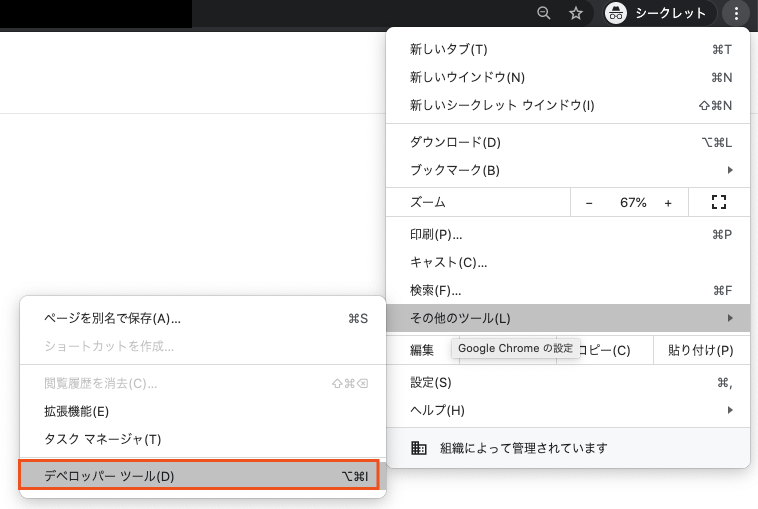The width and height of the screenshot is (758, 509).
Task: Click the シークレット incognito profile badge
Action: pyautogui.click(x=659, y=13)
